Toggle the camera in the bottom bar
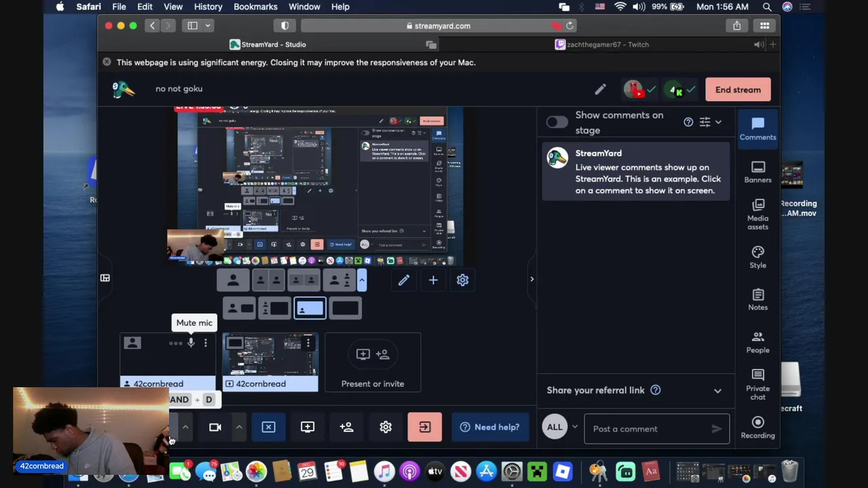 click(215, 427)
